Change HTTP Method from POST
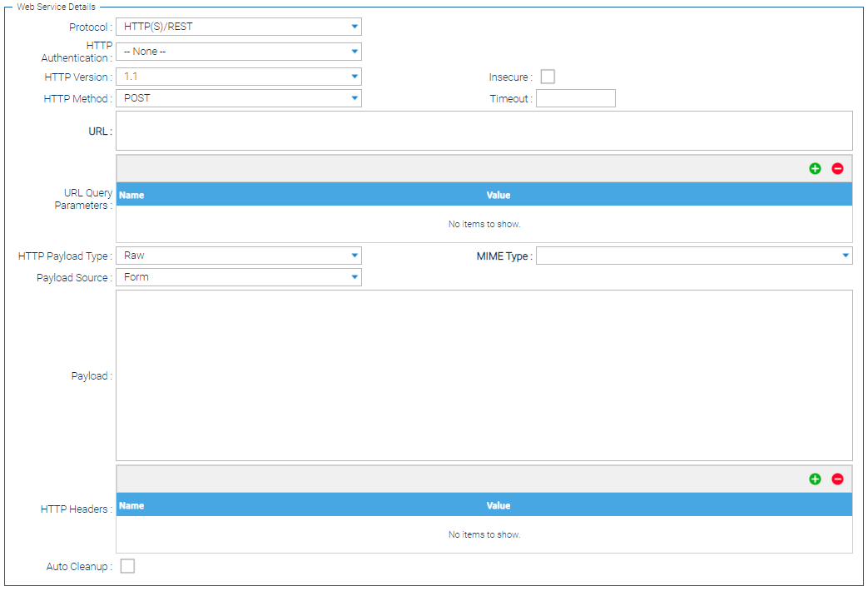Viewport: 868px width, 591px height. 238,98
